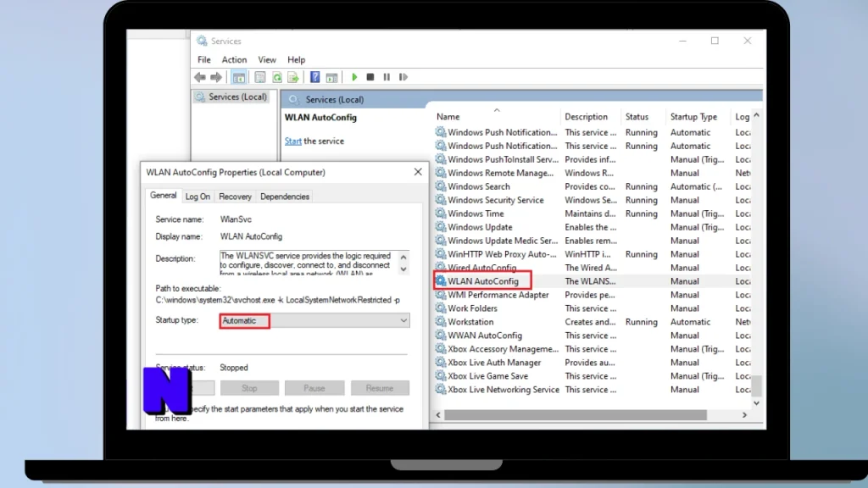Open the Startup type dropdown
868x488 pixels.
click(314, 320)
